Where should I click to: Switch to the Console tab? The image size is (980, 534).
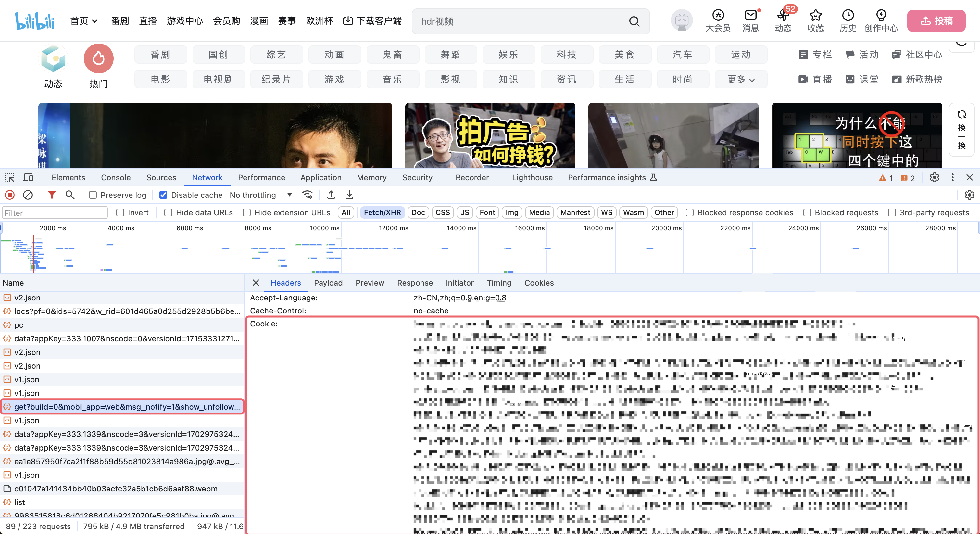[x=116, y=177]
